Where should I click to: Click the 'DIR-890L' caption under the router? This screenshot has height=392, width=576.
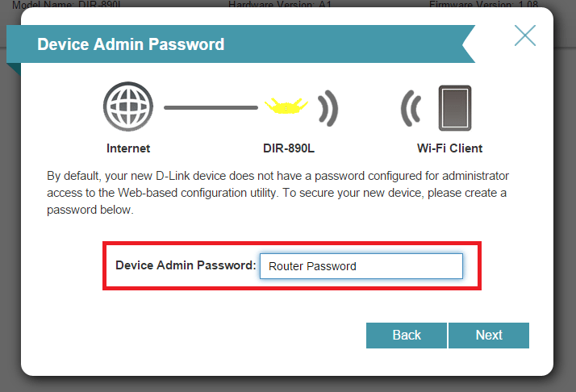pos(289,148)
